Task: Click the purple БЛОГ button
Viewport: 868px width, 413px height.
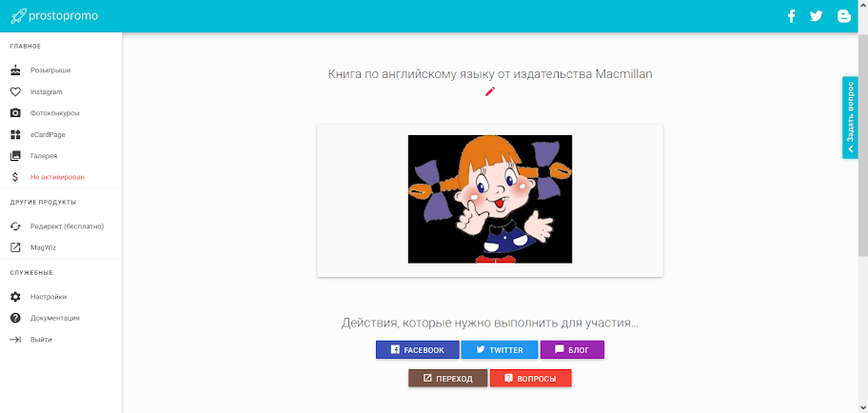Action: coord(572,350)
